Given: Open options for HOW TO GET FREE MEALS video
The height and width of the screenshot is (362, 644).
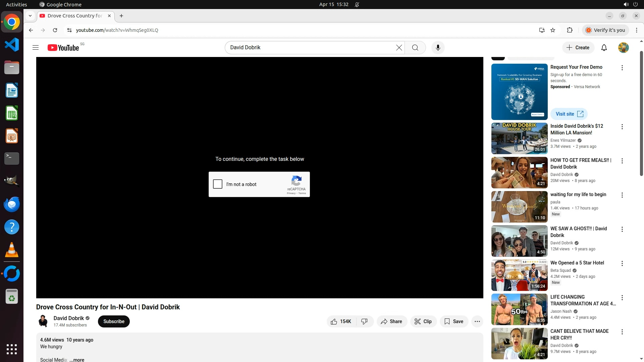Looking at the screenshot, I should [622, 161].
